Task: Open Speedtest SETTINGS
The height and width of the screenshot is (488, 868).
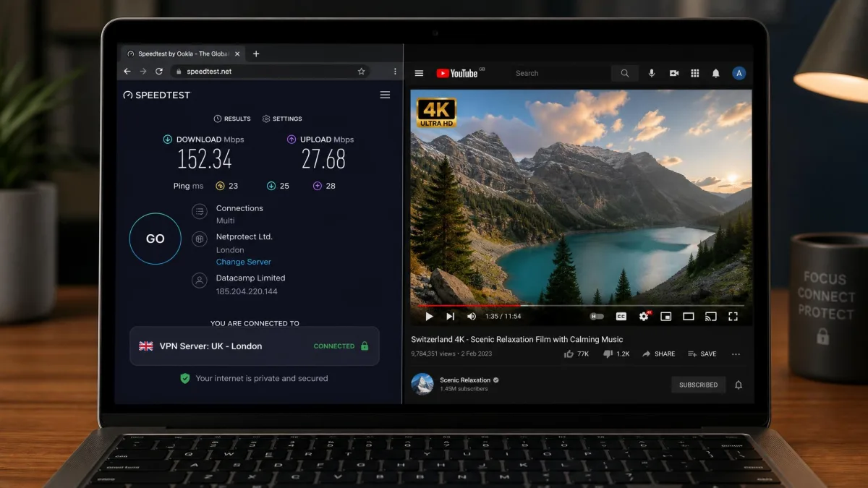Action: click(x=282, y=119)
